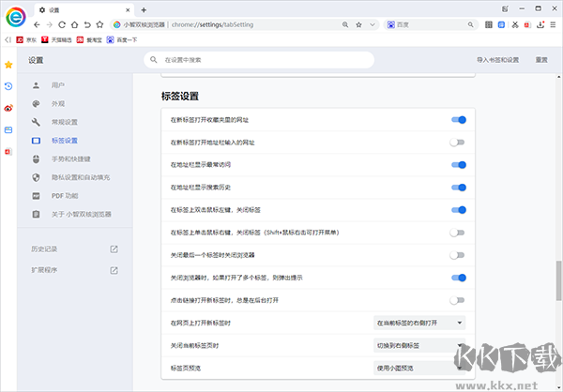Enable 点击链接打开新标签时，总是在后台打开 switch
The height and width of the screenshot is (392, 563).
pyautogui.click(x=457, y=300)
